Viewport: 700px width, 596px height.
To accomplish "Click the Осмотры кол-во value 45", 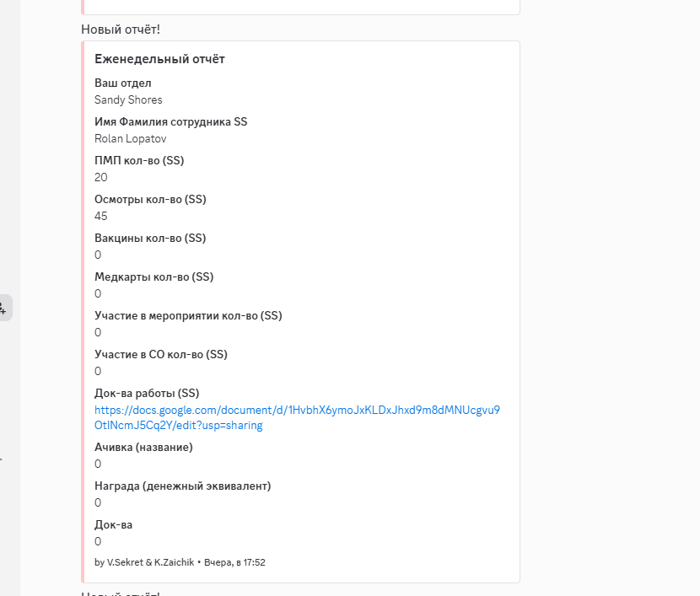I will pyautogui.click(x=100, y=216).
